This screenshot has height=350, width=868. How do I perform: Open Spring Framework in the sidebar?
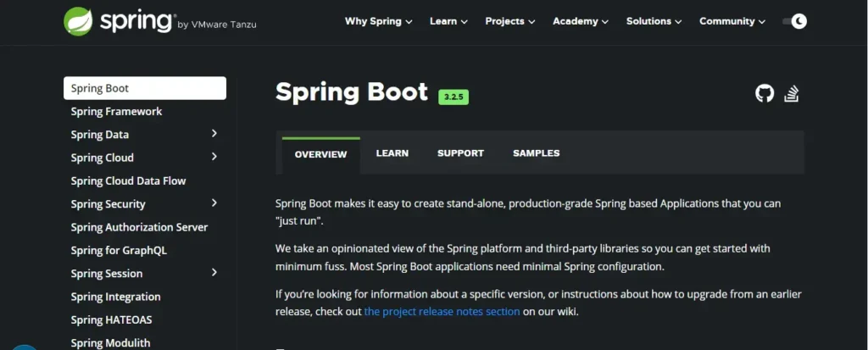click(x=116, y=111)
